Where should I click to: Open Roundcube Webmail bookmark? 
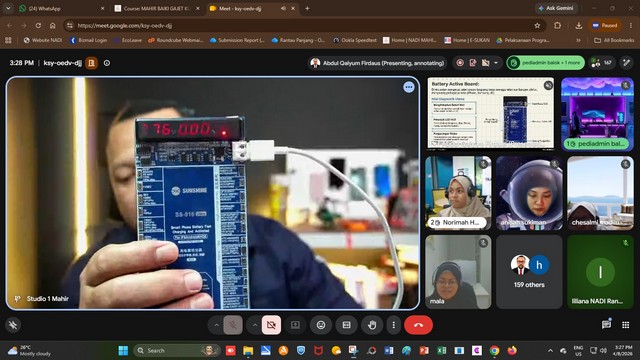click(x=176, y=40)
